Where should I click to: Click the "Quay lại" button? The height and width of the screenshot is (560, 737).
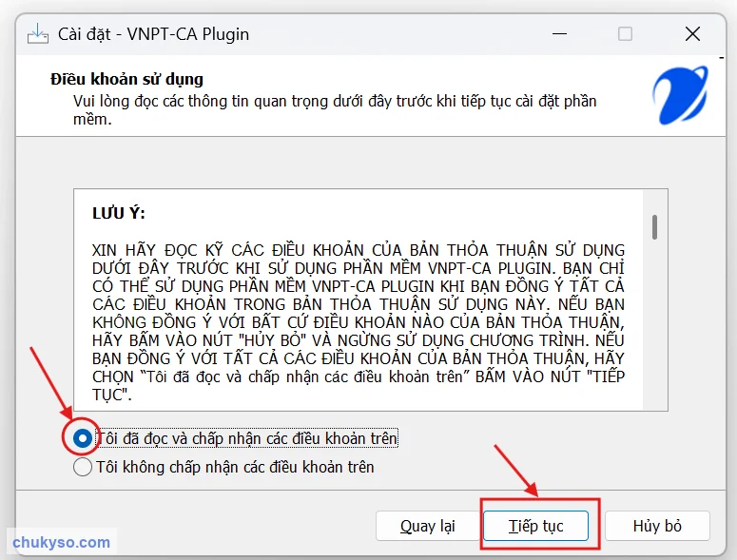click(x=427, y=526)
